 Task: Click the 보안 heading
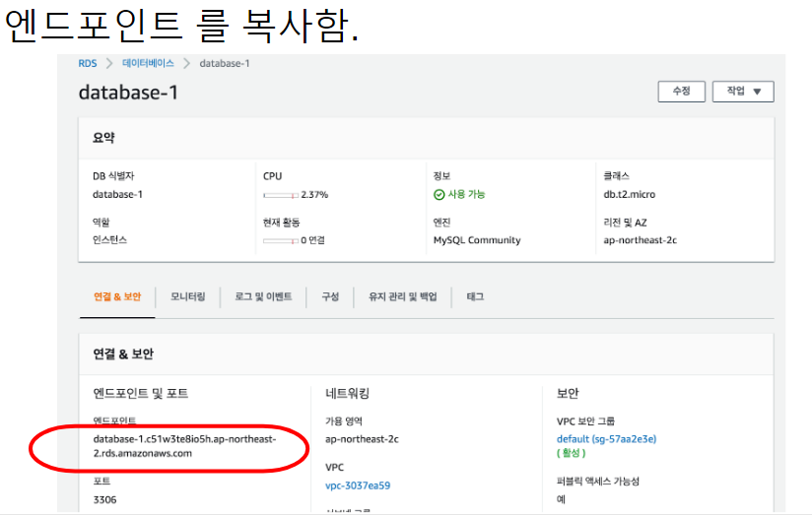568,393
